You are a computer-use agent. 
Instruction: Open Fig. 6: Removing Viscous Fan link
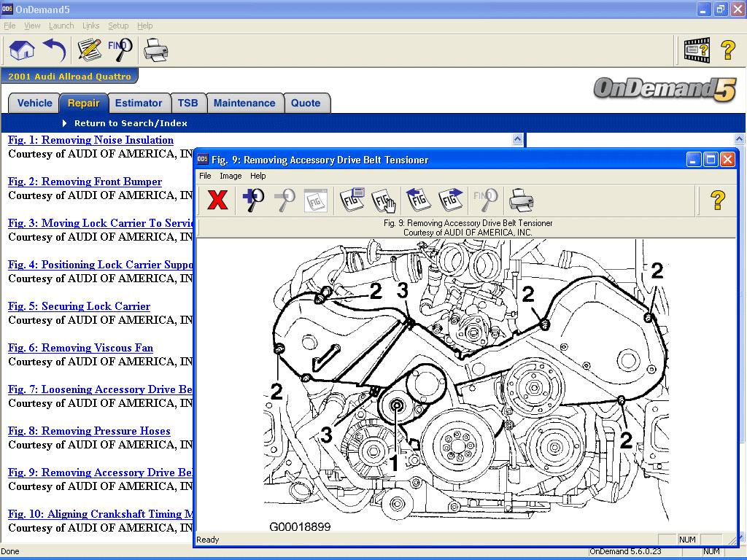tap(80, 348)
